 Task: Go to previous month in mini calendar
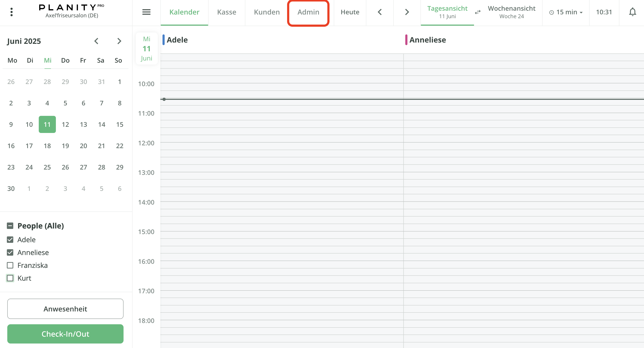tap(97, 41)
